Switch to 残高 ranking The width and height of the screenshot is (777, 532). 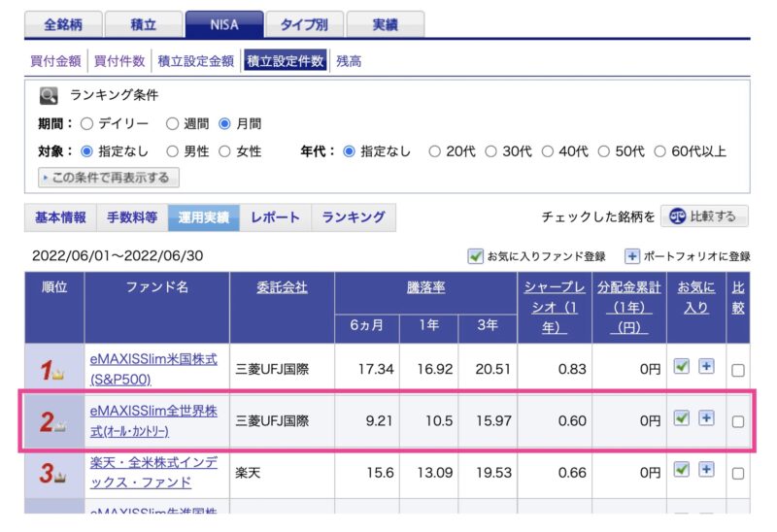(349, 61)
